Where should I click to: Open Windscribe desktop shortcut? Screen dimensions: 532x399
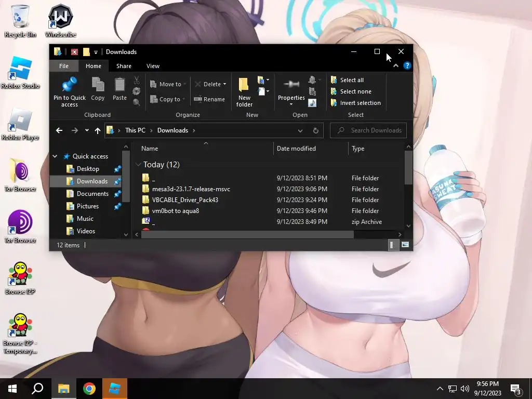(60, 21)
